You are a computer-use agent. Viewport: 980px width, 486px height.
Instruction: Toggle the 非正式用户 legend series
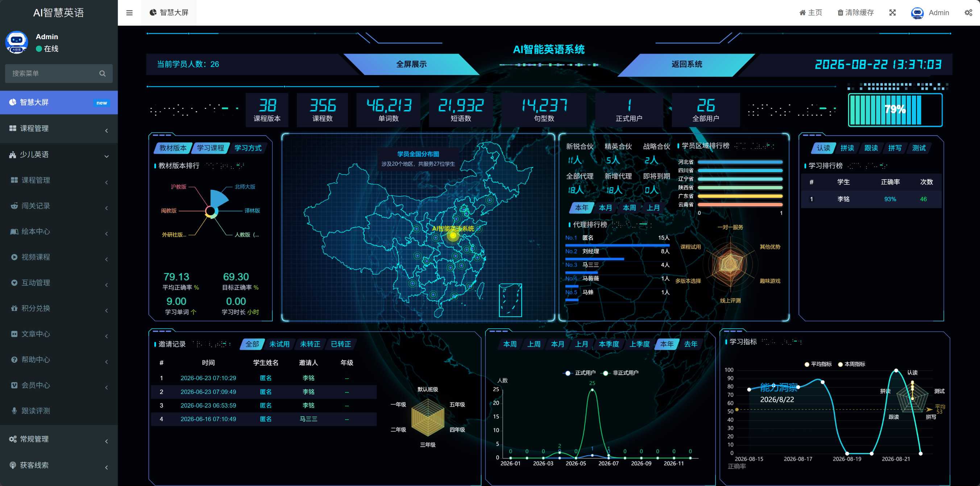coord(620,373)
